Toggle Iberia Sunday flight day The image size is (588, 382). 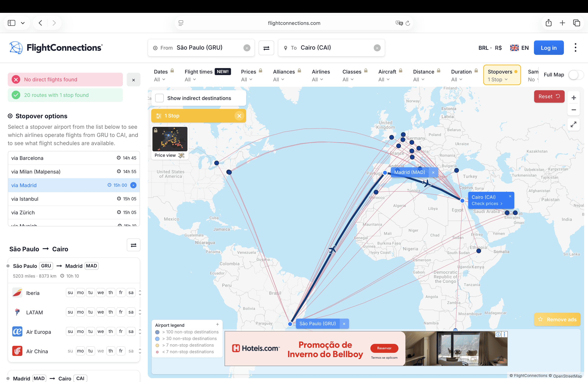70,293
